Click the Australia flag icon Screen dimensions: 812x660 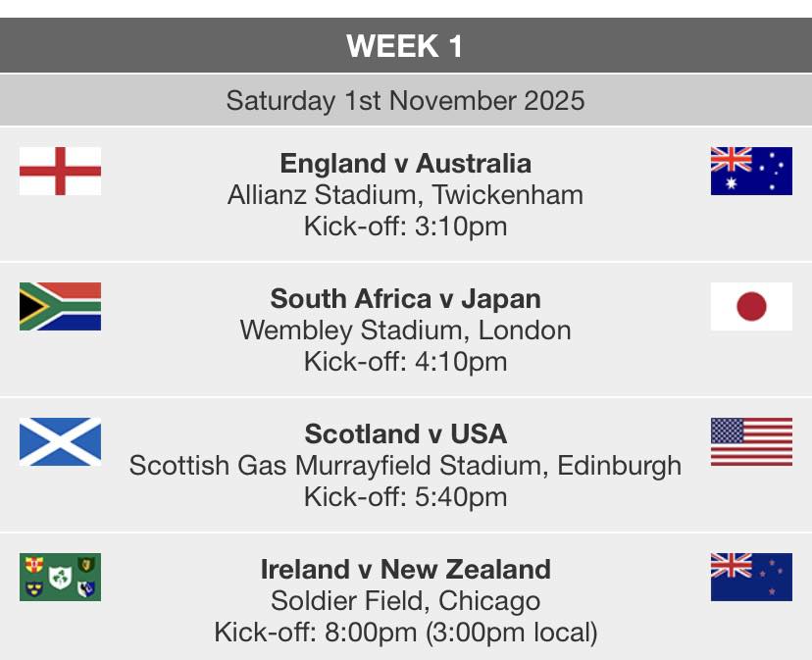tap(751, 171)
